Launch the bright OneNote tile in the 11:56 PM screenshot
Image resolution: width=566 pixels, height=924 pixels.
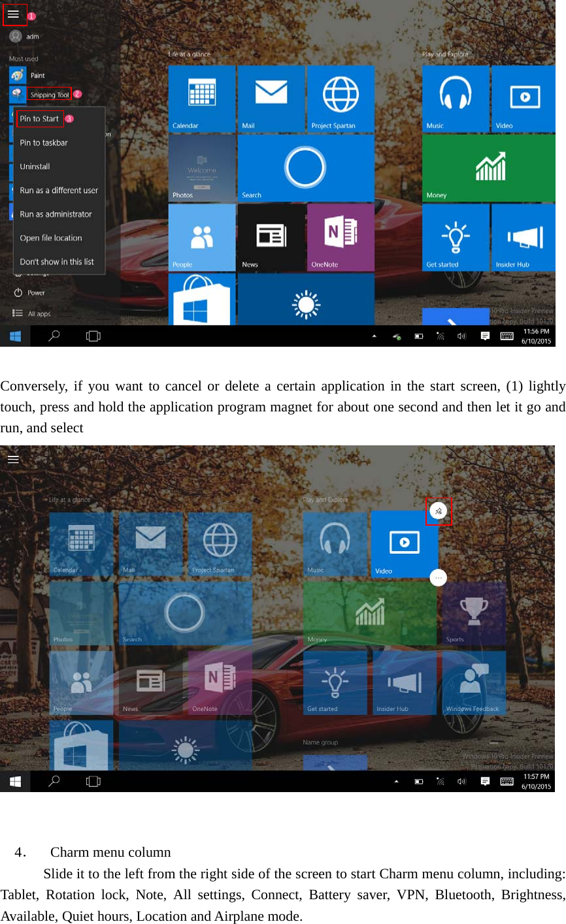pyautogui.click(x=341, y=238)
